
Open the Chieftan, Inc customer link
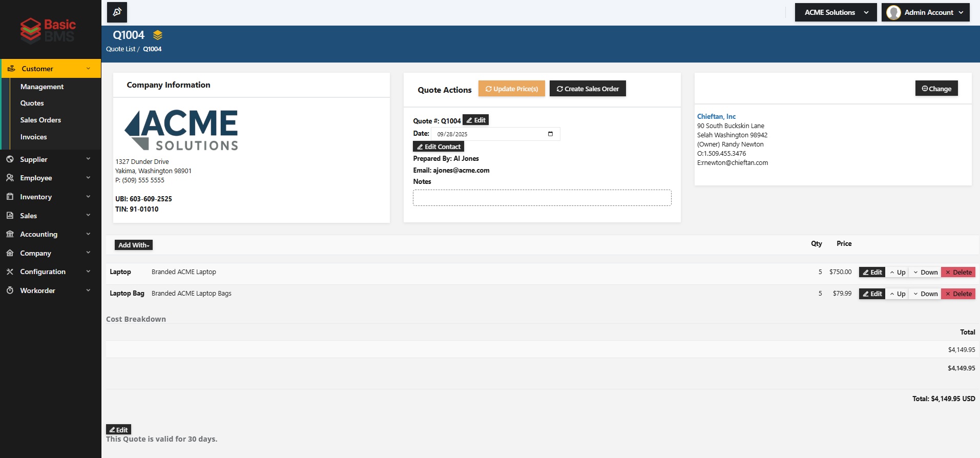[716, 116]
